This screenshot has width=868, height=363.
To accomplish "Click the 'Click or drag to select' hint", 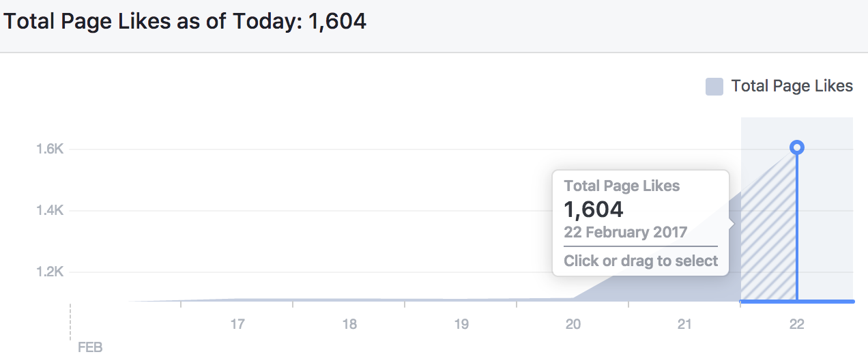I will click(x=641, y=261).
